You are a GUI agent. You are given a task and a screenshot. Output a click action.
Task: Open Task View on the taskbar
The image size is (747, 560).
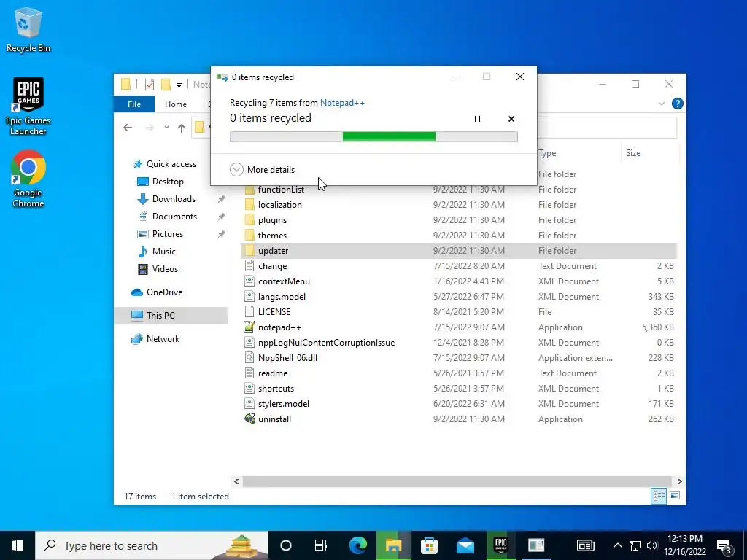tap(321, 545)
